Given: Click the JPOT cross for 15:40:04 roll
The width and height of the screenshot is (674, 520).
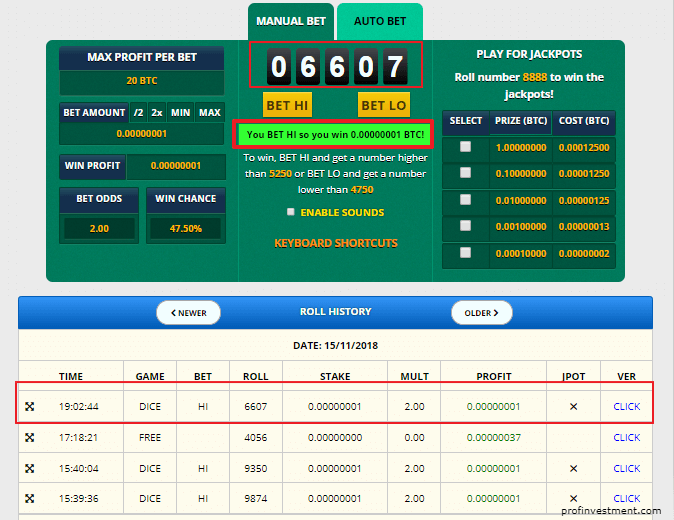Looking at the screenshot, I should pos(573,468).
